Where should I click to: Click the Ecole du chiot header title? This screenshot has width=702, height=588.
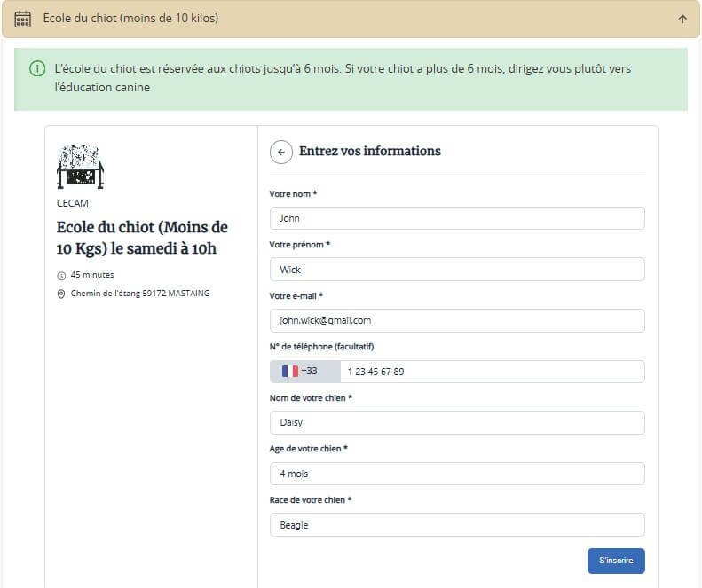coord(130,19)
